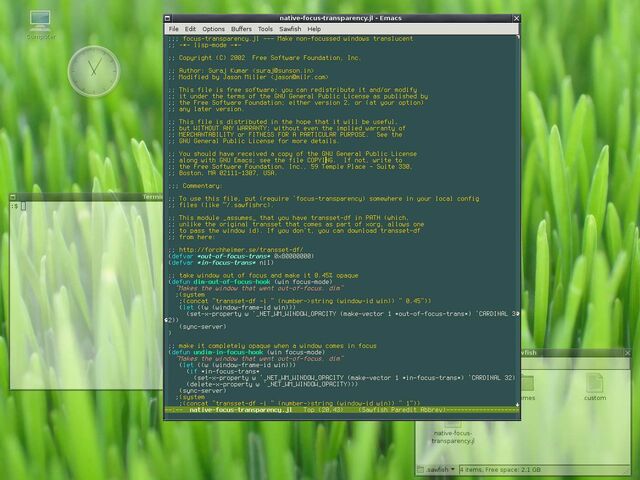Viewport: 640px width, 480px height.
Task: Click the Emacs scroll down arrow
Action: [518, 404]
